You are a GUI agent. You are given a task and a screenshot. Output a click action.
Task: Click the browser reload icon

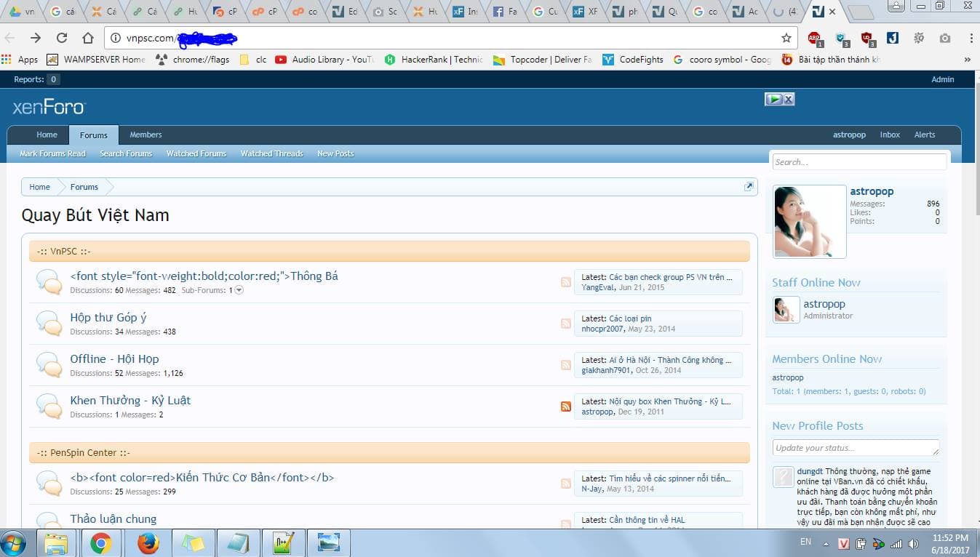pyautogui.click(x=62, y=38)
